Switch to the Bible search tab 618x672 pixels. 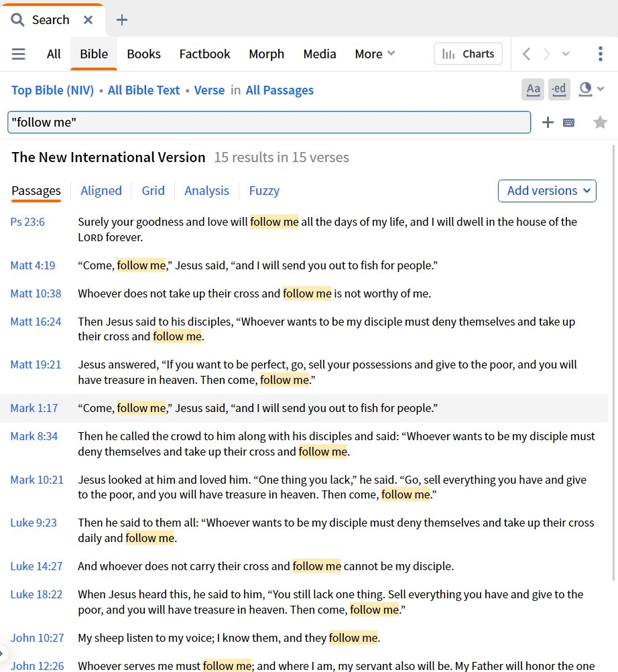(93, 54)
